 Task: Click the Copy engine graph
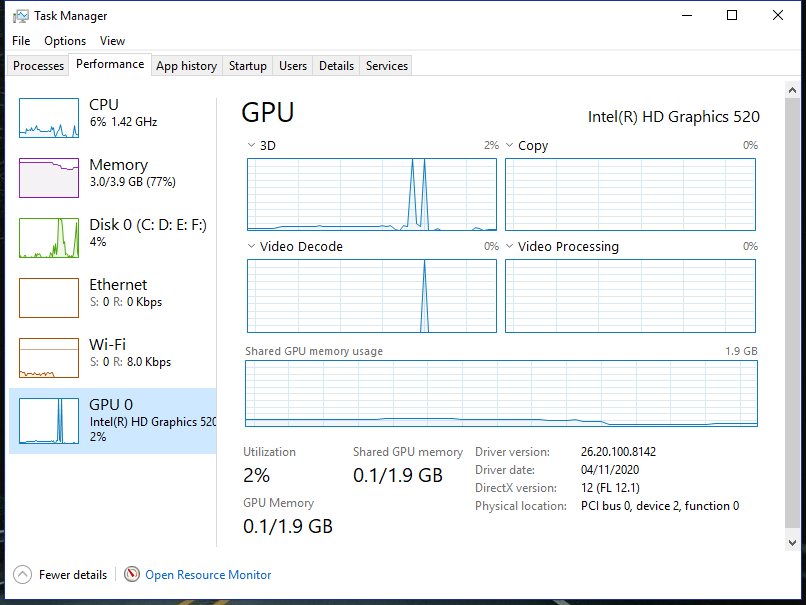point(630,194)
